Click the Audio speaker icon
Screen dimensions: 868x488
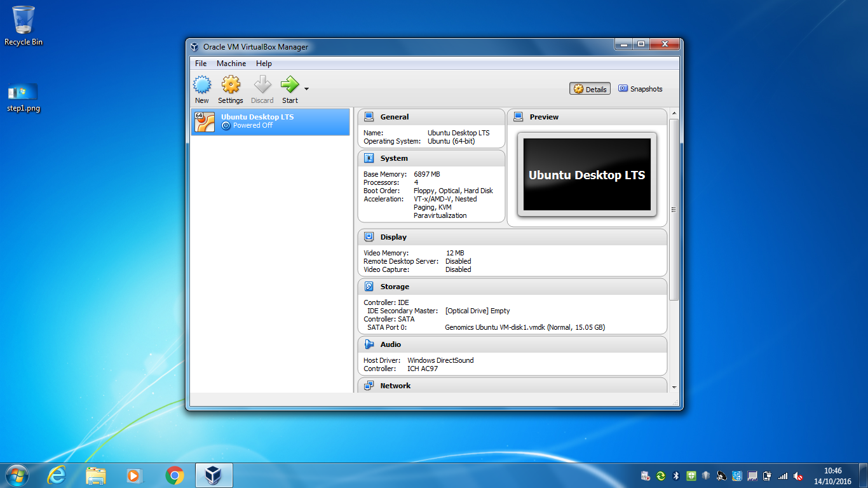(369, 344)
